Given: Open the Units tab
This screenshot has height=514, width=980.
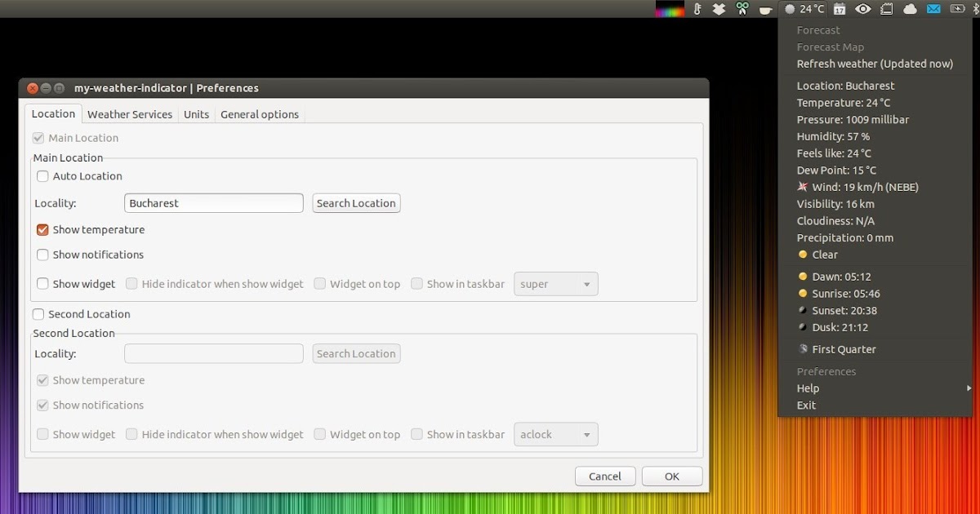Looking at the screenshot, I should tap(196, 114).
